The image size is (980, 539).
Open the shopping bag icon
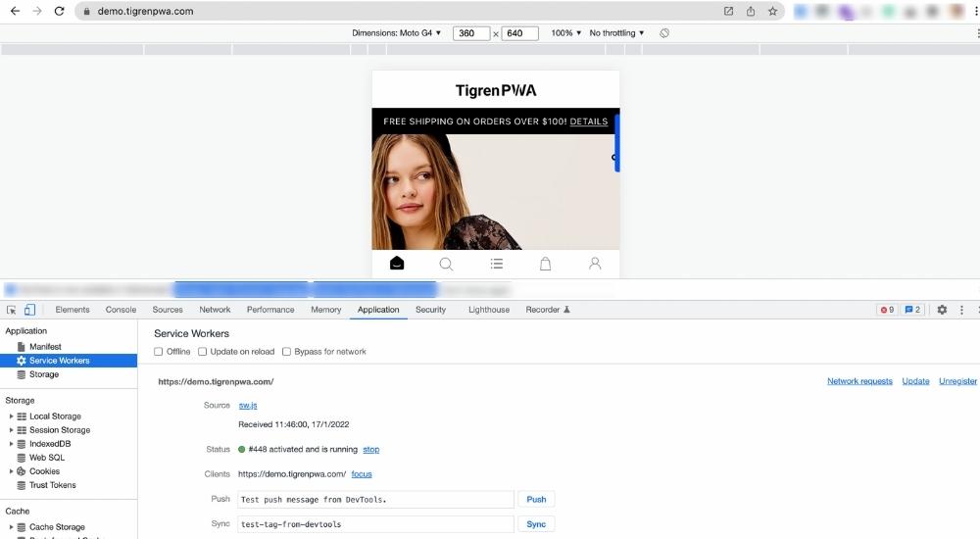pos(546,264)
